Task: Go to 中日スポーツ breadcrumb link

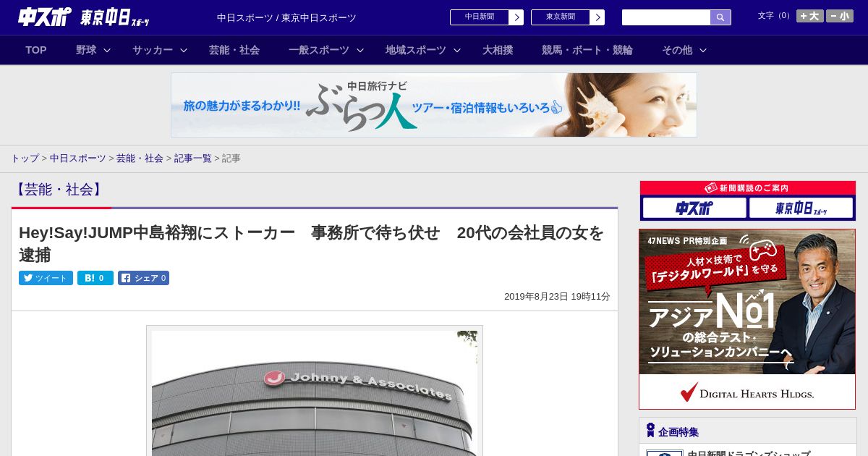Action: 78,158
